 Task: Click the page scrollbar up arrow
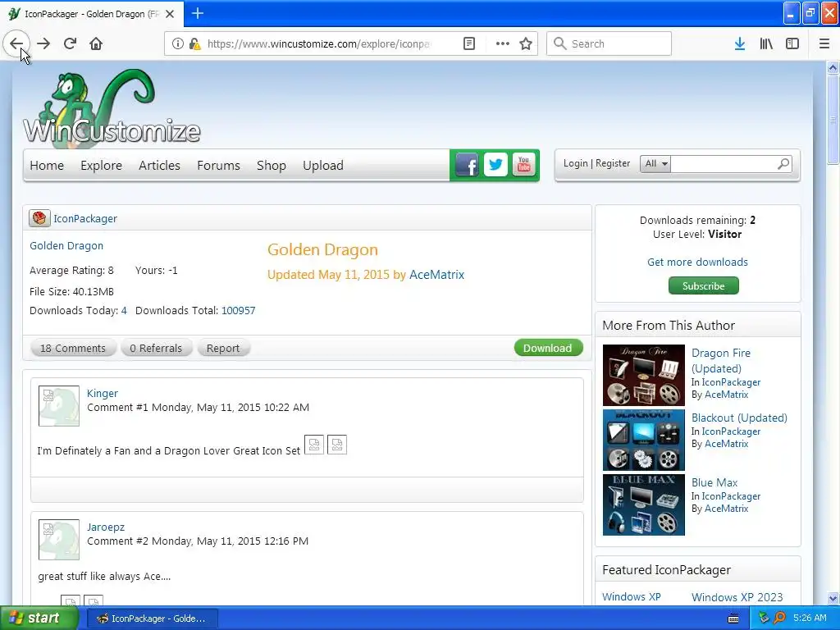tap(833, 67)
